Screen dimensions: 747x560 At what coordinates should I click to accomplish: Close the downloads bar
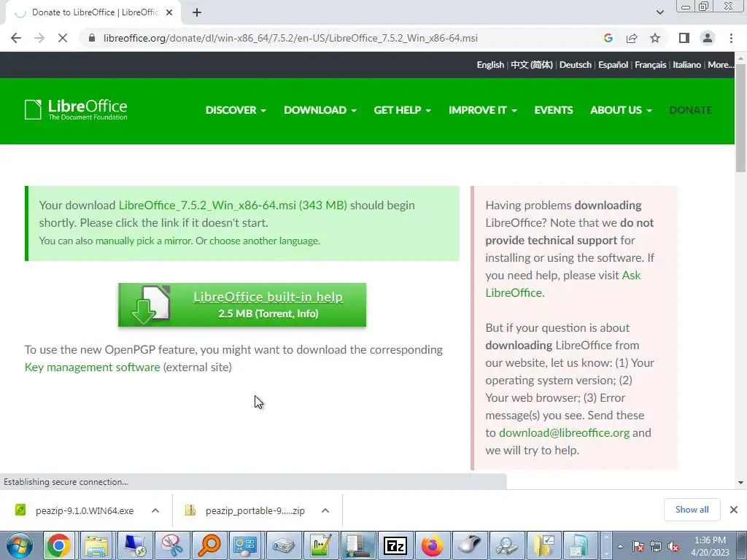click(734, 510)
